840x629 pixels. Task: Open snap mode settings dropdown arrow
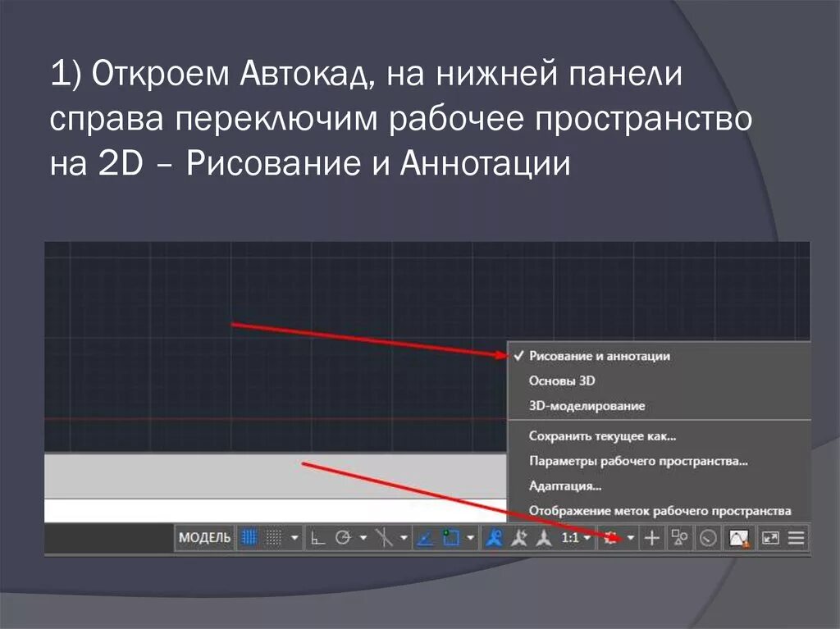[294, 537]
